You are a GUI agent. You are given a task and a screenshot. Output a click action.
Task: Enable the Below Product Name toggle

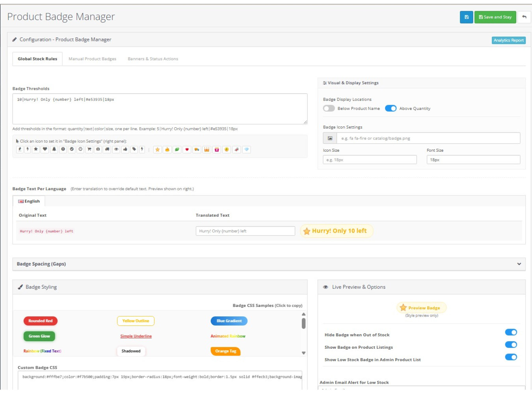pos(329,108)
